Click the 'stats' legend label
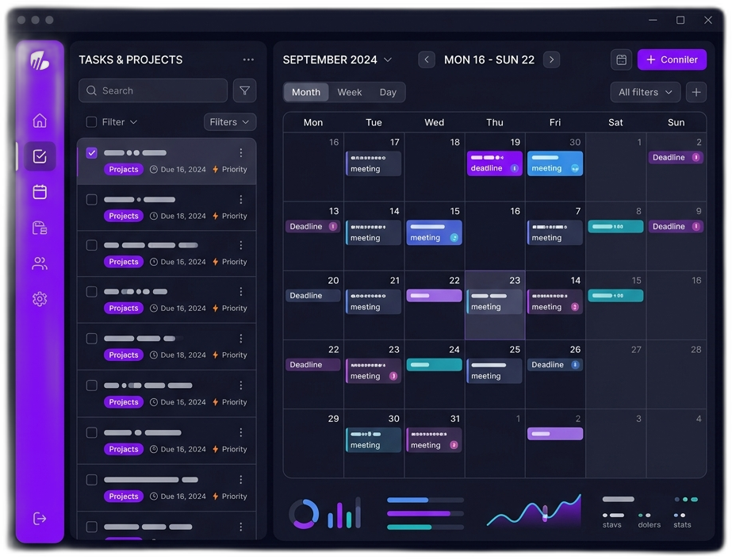The image size is (732, 560). [x=681, y=525]
